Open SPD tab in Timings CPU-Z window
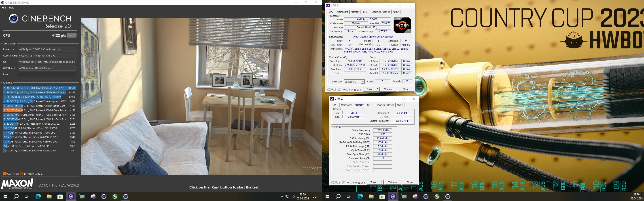 [369, 105]
